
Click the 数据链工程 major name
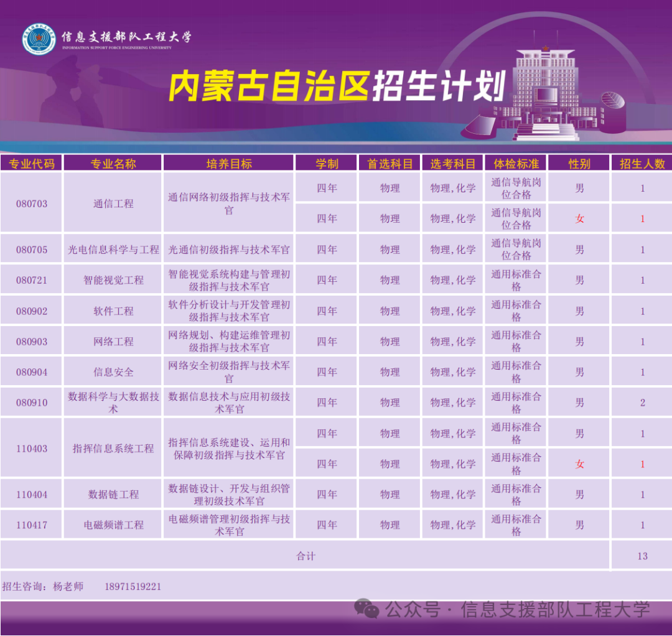[113, 495]
